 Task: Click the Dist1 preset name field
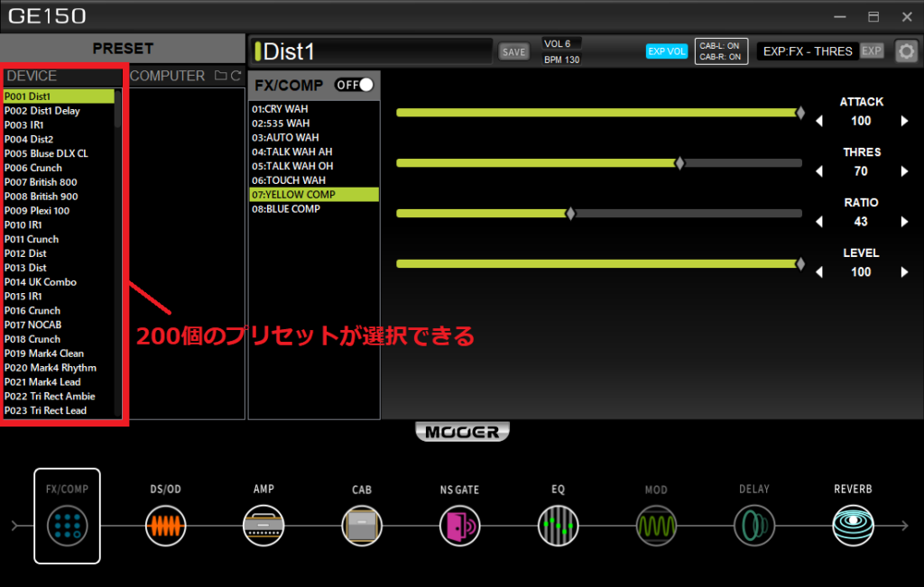(371, 51)
